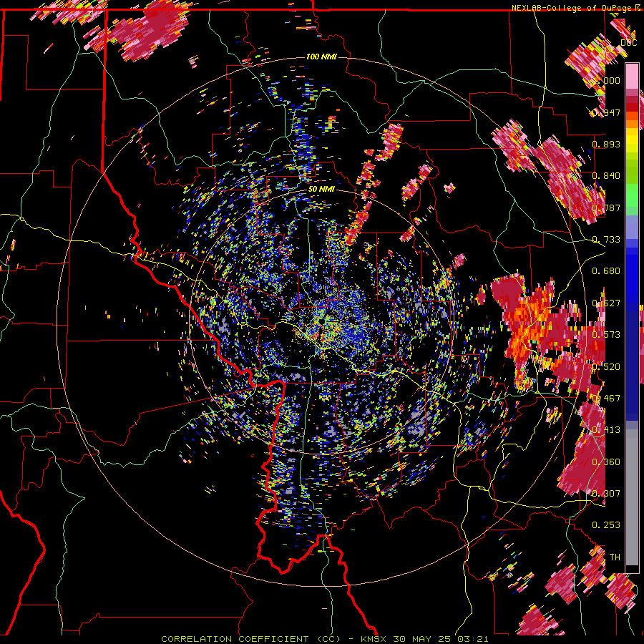The width and height of the screenshot is (644, 644).
Task: Click the bright green segment of the color bar
Action: coord(632,195)
